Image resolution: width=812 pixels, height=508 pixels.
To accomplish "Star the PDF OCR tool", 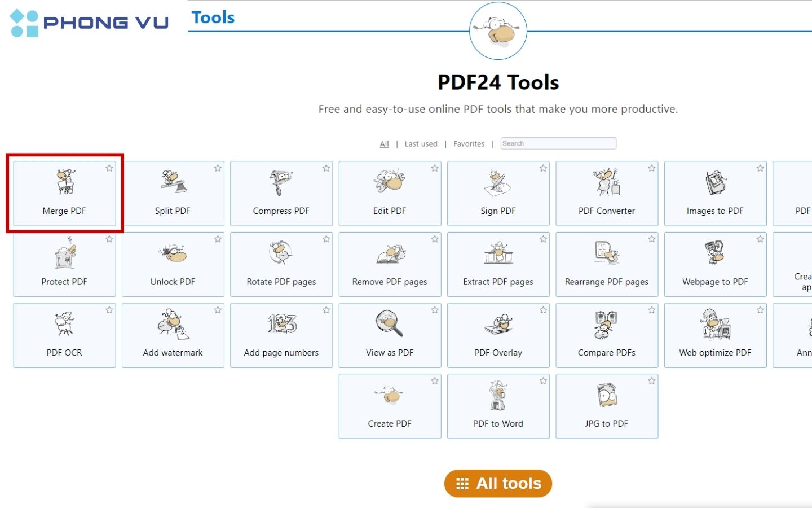I will (x=109, y=310).
